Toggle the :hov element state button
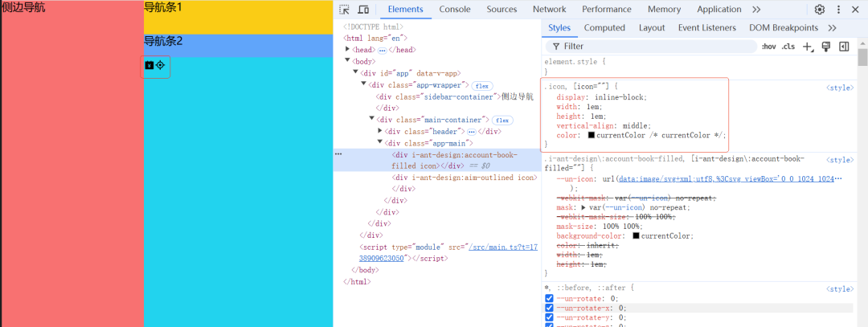Image resolution: width=868 pixels, height=327 pixels. click(x=769, y=47)
